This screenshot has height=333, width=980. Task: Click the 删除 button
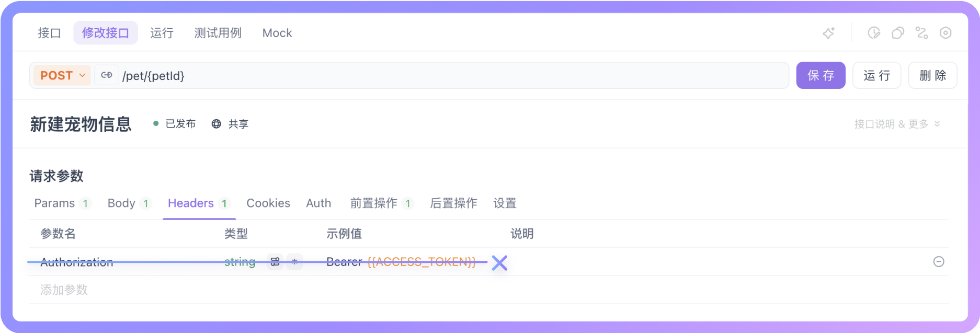pyautogui.click(x=933, y=75)
